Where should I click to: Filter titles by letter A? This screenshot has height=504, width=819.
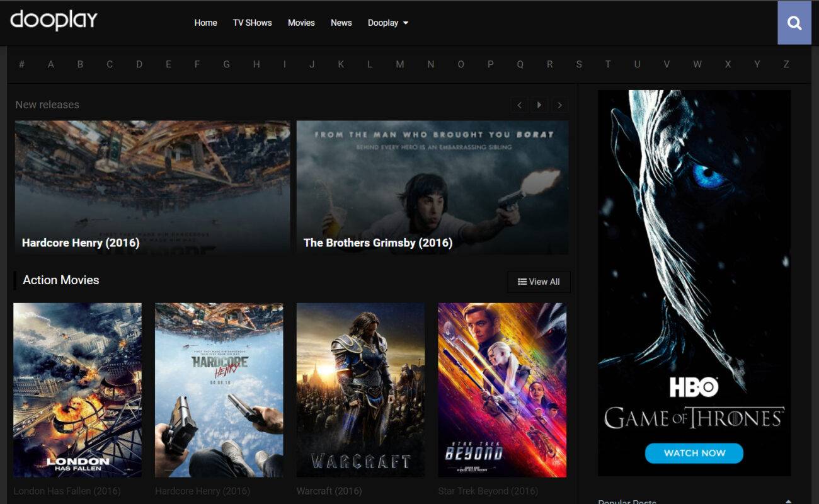tap(51, 64)
